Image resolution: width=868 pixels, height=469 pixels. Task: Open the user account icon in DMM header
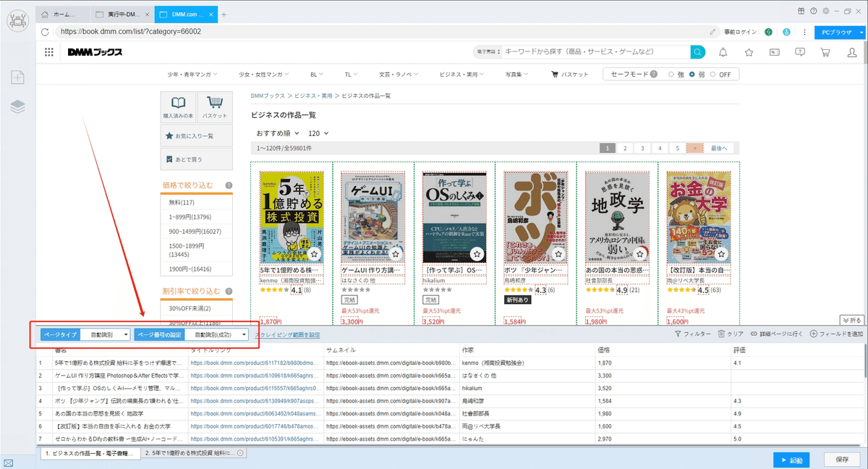click(x=852, y=52)
